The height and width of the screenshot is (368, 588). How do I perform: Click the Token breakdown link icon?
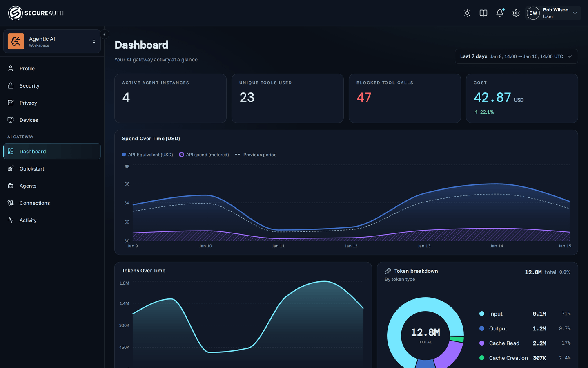(388, 271)
